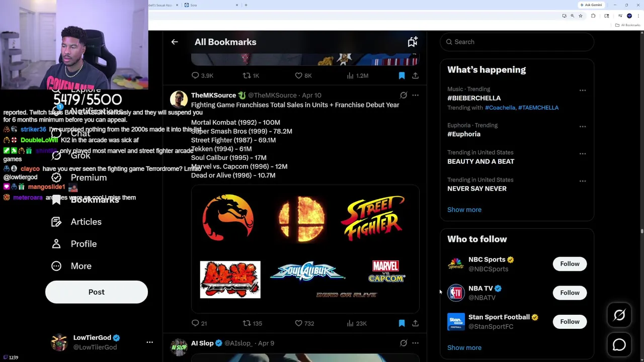Open NBA TV avatar in Who to follow
Viewport: 644px width, 362px height.
coord(456,293)
